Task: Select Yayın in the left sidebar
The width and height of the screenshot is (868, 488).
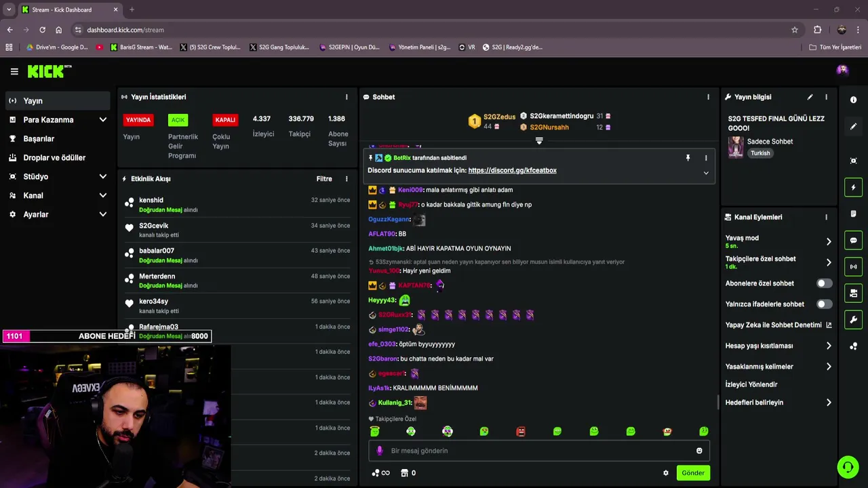Action: coord(57,101)
